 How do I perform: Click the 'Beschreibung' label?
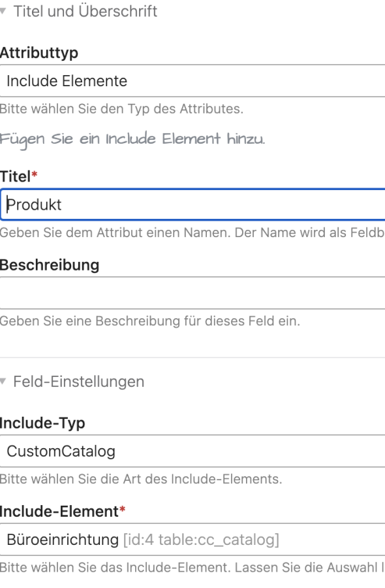(x=50, y=265)
